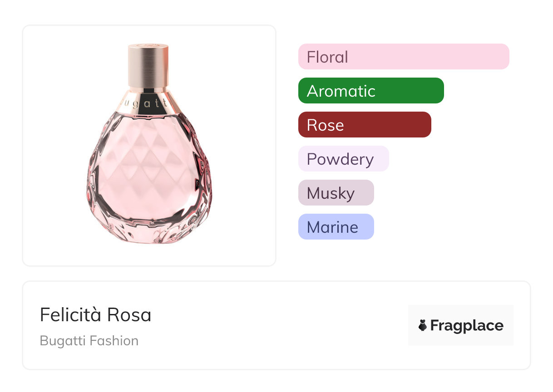The height and width of the screenshot is (392, 553).
Task: Click the rose-gold cap of the perfume bottle
Action: [x=148, y=65]
